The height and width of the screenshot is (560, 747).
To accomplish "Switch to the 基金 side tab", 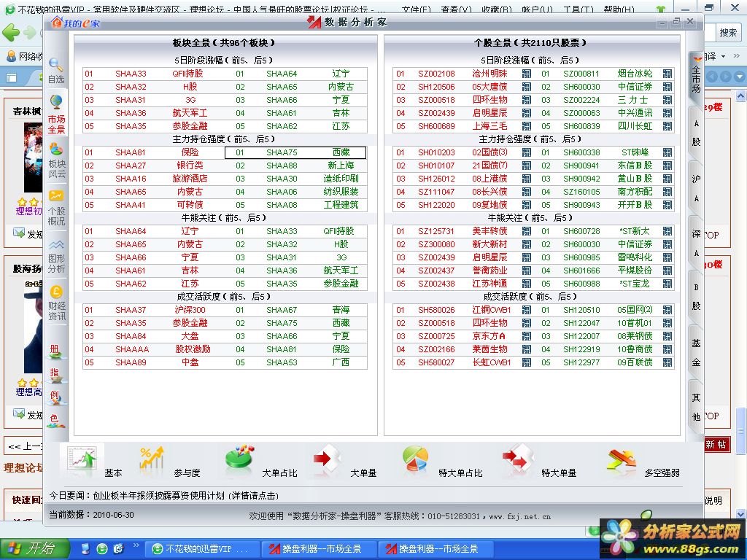I will pyautogui.click(x=696, y=352).
